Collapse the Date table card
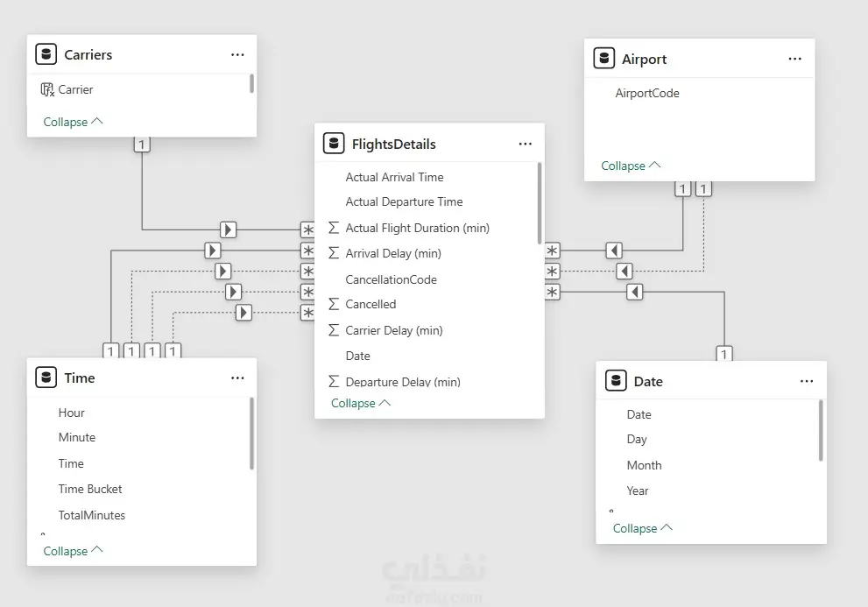The width and height of the screenshot is (868, 607). coord(643,528)
